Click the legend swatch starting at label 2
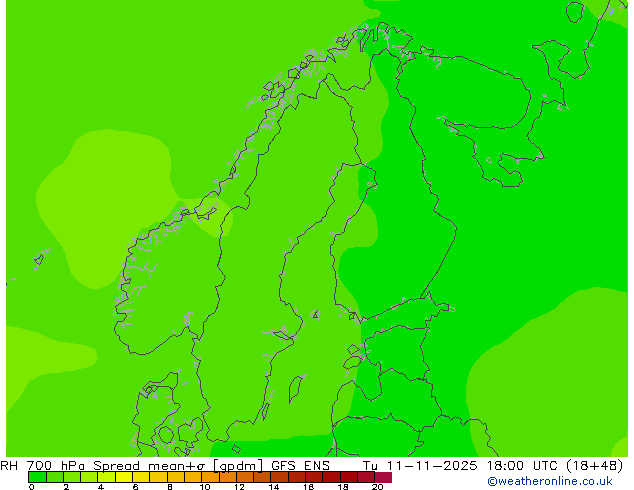 [72, 477]
